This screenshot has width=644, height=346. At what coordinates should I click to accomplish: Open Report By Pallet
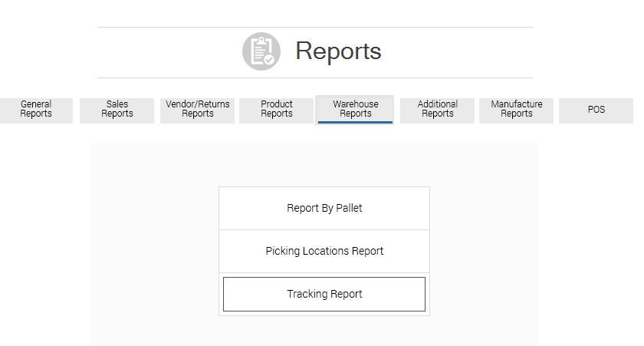coord(324,208)
